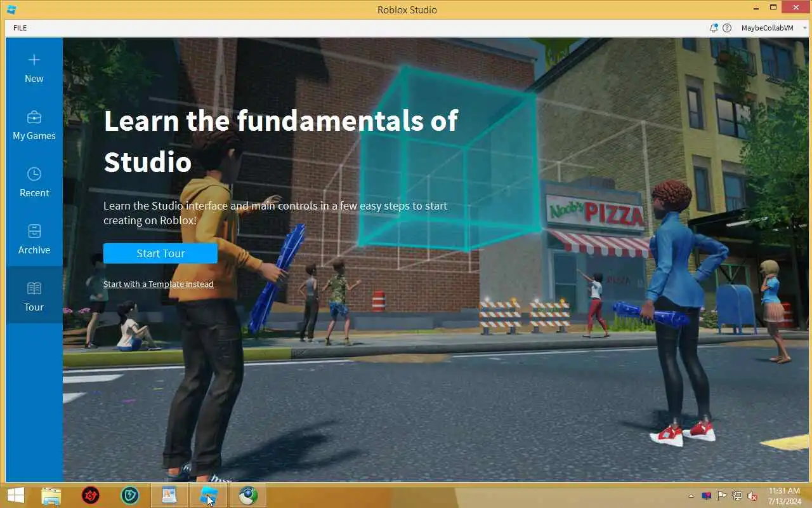Click the colored tray icon beside the flag
812x508 pixels.
tap(707, 496)
